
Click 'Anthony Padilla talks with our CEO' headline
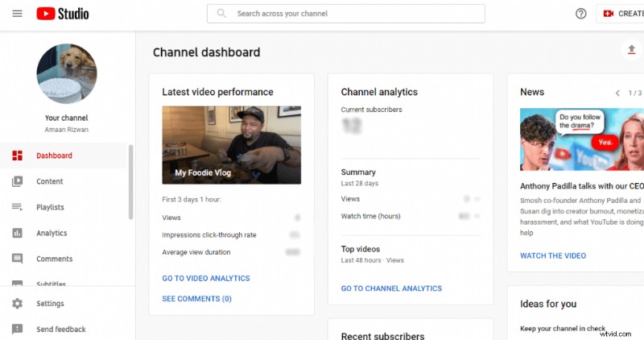pos(581,186)
